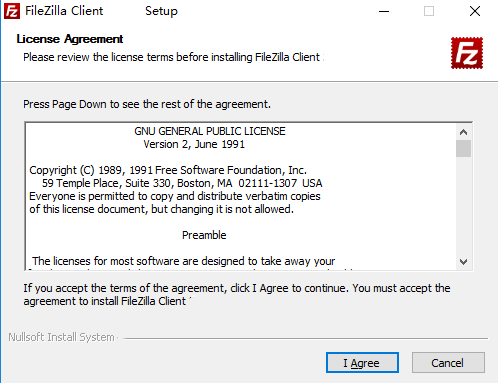Accept the license with I Agree
Image resolution: width=498 pixels, height=383 pixels.
[362, 363]
